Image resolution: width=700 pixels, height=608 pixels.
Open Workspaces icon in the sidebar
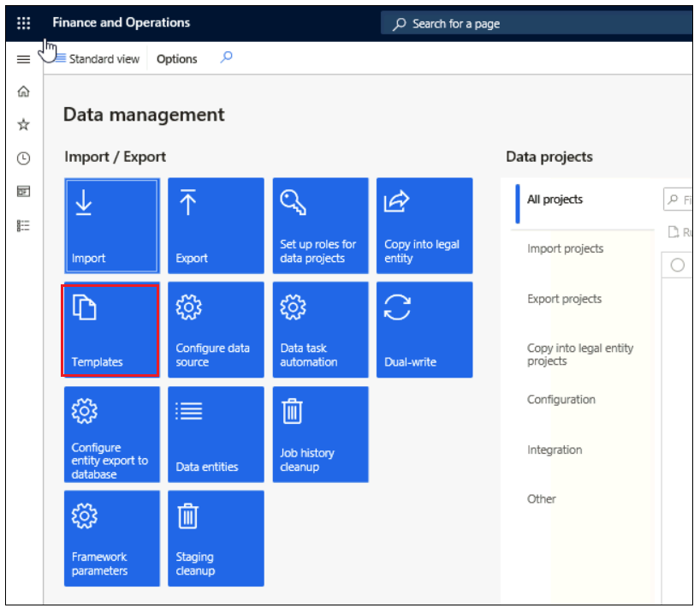[24, 192]
